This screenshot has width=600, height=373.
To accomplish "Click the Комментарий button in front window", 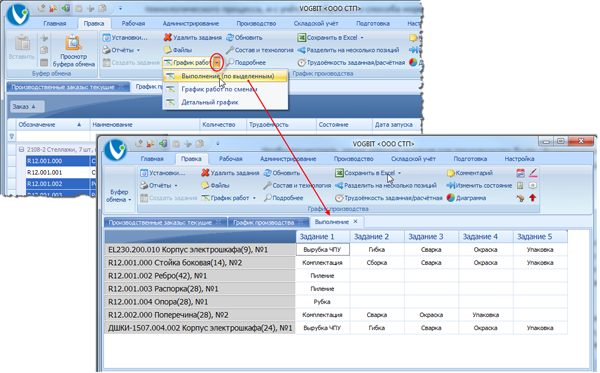I will pos(470,173).
